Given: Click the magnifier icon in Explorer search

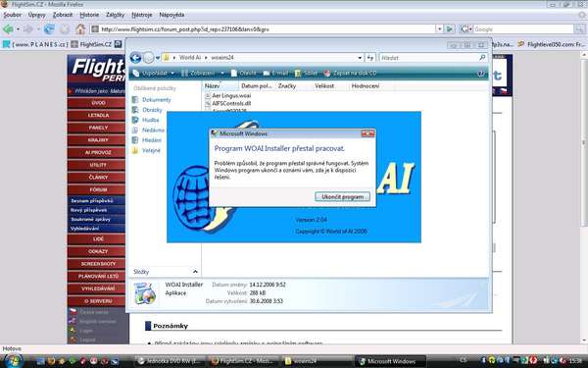Looking at the screenshot, I should pyautogui.click(x=482, y=58).
